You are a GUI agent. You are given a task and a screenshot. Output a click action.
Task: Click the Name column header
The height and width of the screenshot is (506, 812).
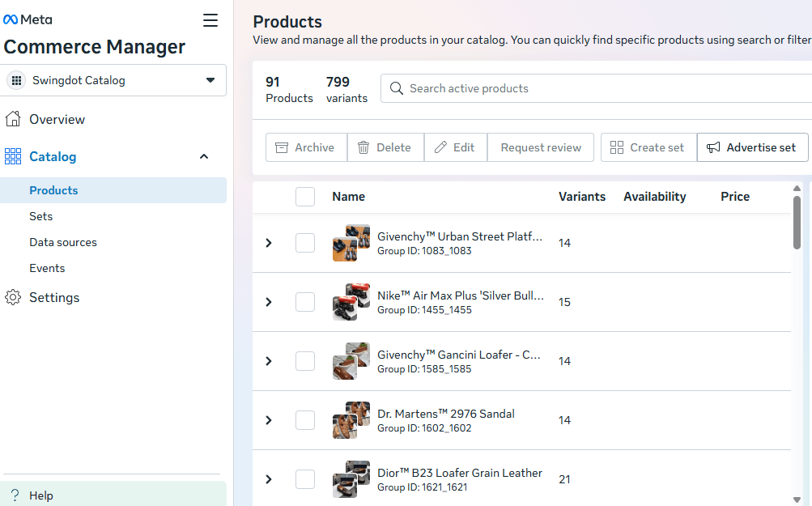pos(348,197)
